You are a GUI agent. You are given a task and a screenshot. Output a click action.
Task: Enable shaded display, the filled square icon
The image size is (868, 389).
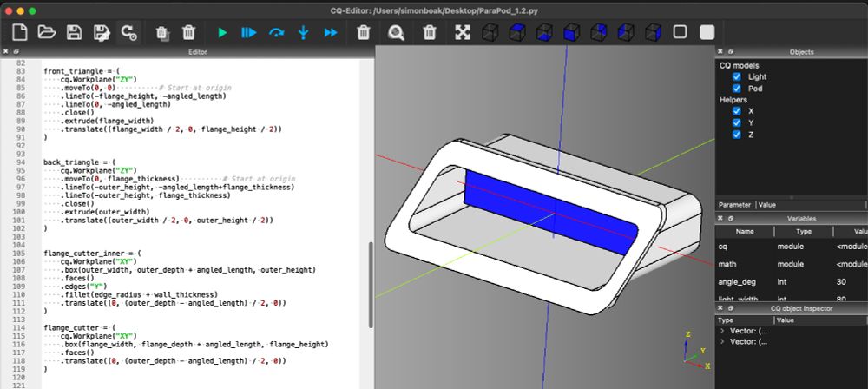pos(707,32)
